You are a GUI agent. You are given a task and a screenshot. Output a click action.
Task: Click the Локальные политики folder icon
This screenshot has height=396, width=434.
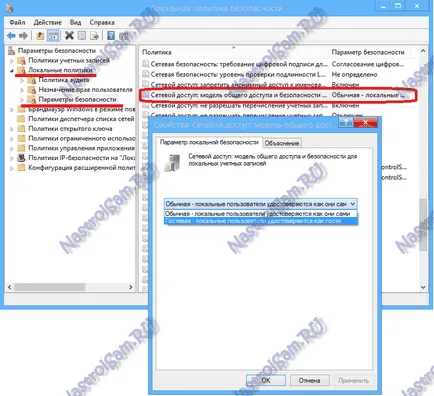pyautogui.click(x=21, y=70)
